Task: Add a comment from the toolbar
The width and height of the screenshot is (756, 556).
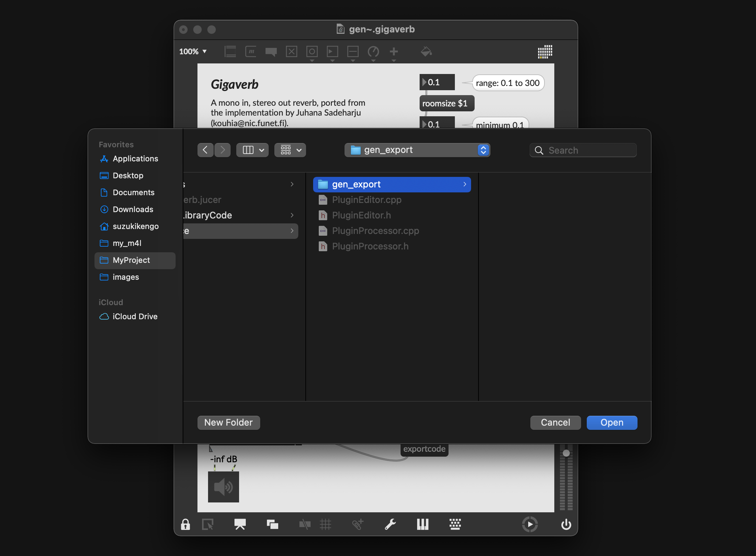Action: pyautogui.click(x=271, y=52)
